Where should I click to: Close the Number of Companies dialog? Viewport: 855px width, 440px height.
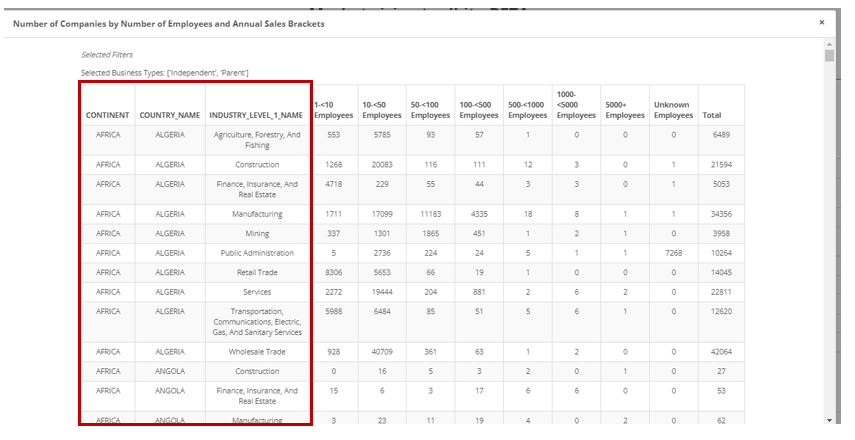tap(821, 22)
